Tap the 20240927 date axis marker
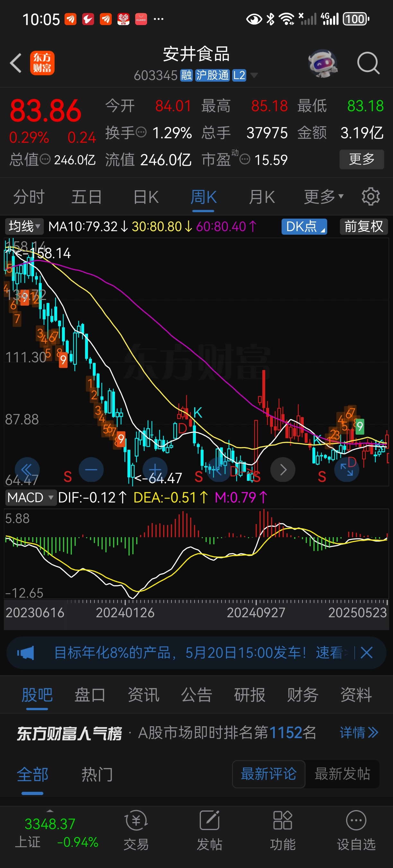This screenshot has height=868, width=393. click(x=256, y=613)
